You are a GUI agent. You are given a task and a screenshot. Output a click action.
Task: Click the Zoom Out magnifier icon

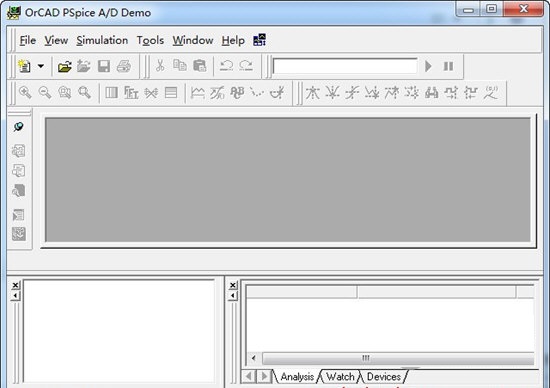[45, 93]
